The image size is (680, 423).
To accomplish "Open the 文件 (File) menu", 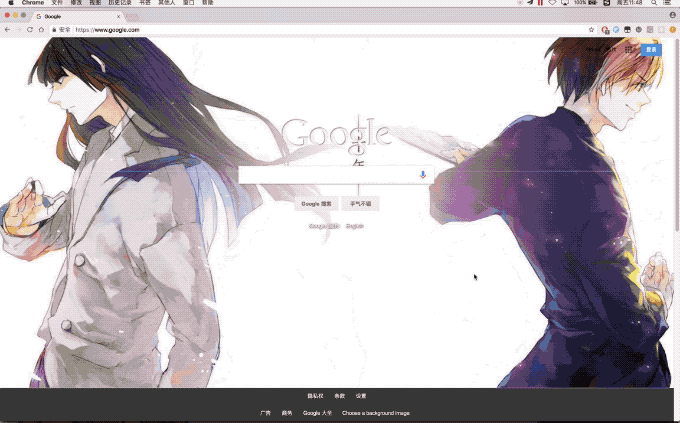I will (x=57, y=2).
